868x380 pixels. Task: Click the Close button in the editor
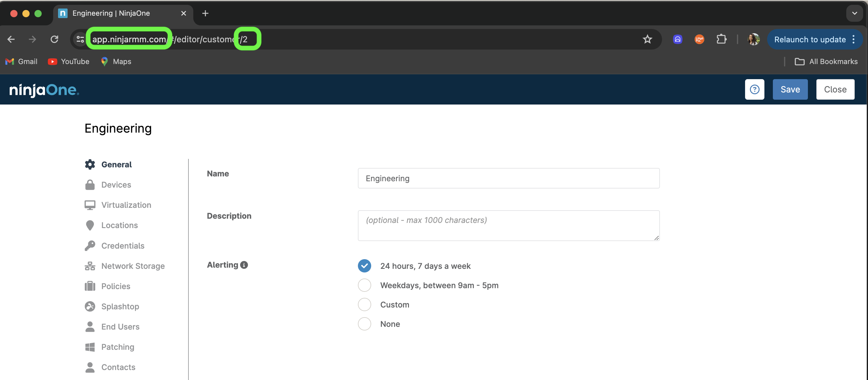pyautogui.click(x=835, y=89)
